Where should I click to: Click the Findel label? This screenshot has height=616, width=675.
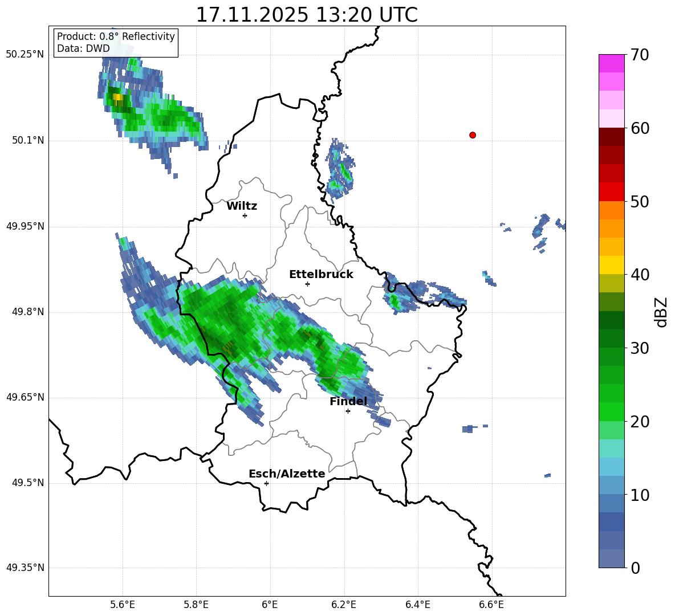point(348,401)
